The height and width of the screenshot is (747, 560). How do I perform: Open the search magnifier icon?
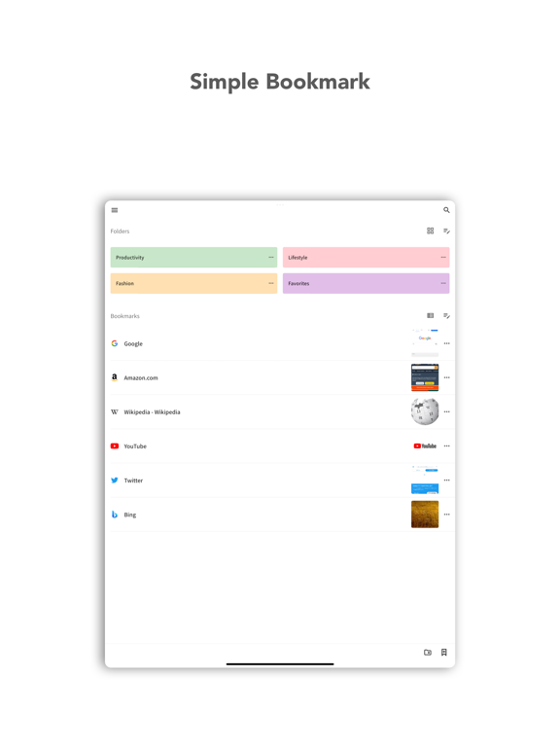[x=446, y=210]
